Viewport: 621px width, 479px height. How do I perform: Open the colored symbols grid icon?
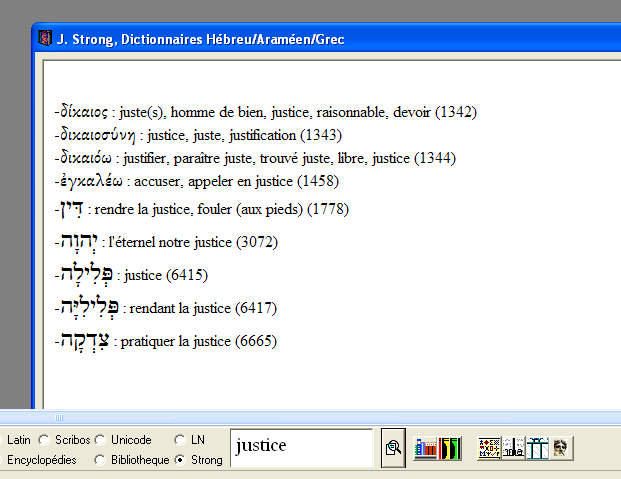pos(489,448)
